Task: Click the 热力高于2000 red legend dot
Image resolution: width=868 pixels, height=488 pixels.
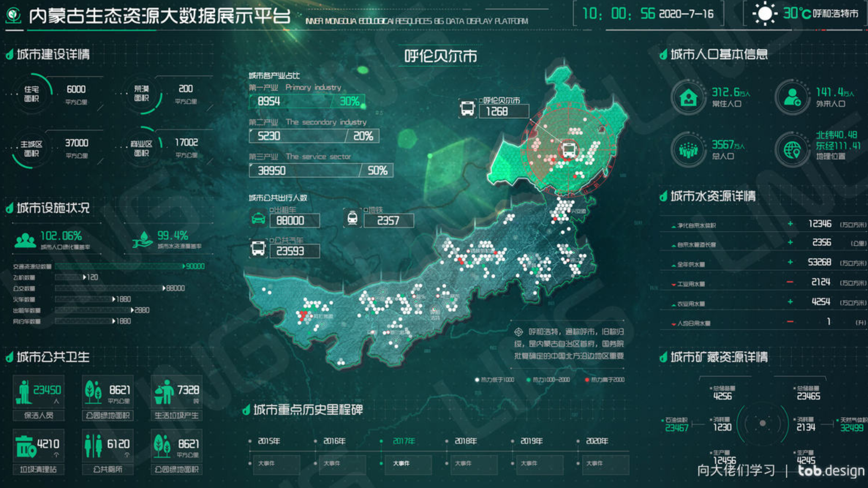Action: 587,380
